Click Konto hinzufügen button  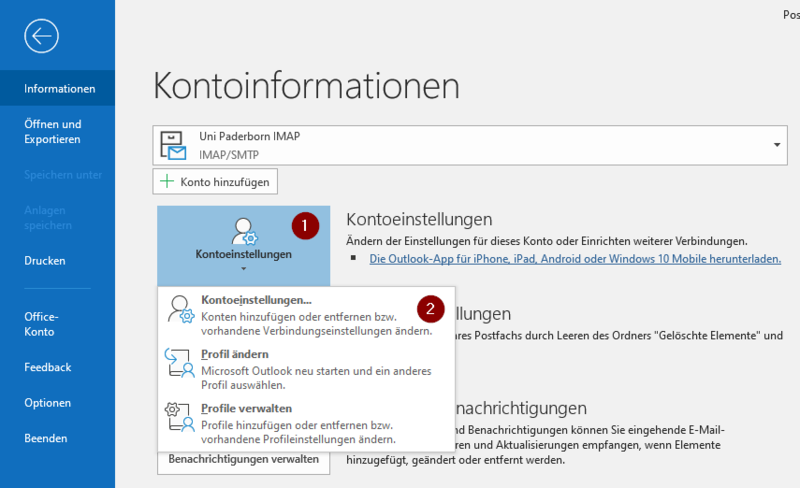(x=215, y=182)
